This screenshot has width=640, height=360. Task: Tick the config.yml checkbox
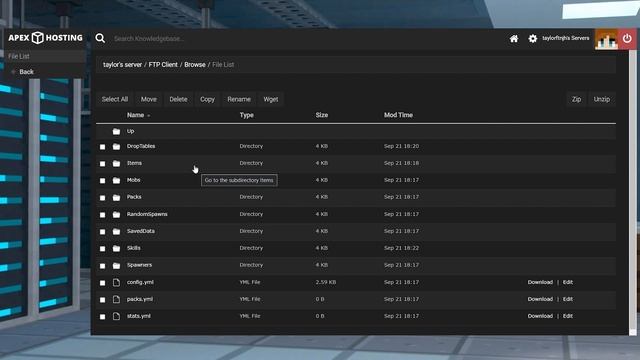click(x=102, y=283)
